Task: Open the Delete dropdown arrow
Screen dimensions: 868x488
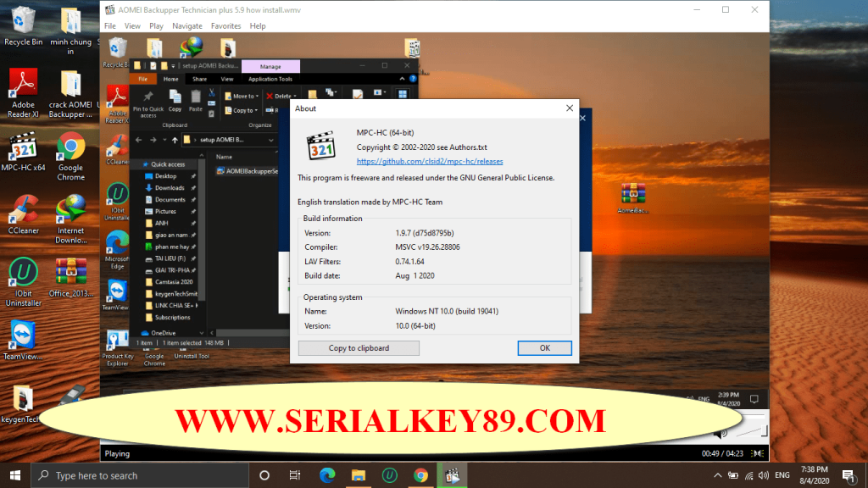Action: click(x=295, y=96)
